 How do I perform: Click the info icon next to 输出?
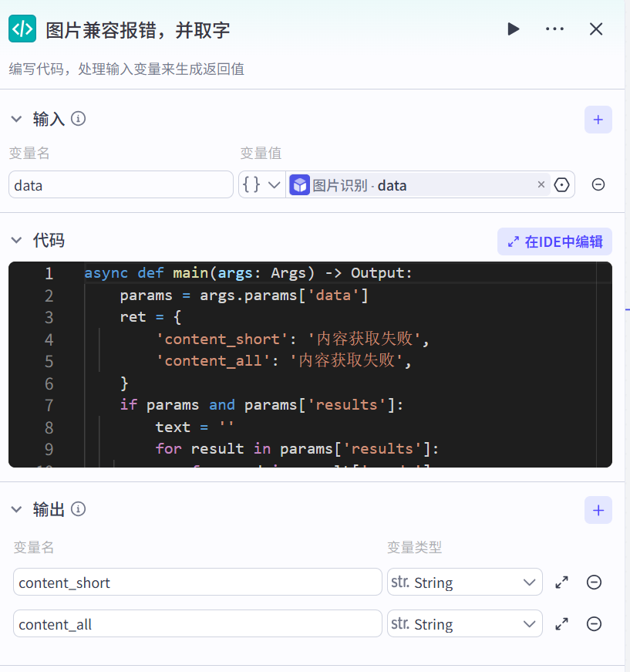tap(78, 509)
